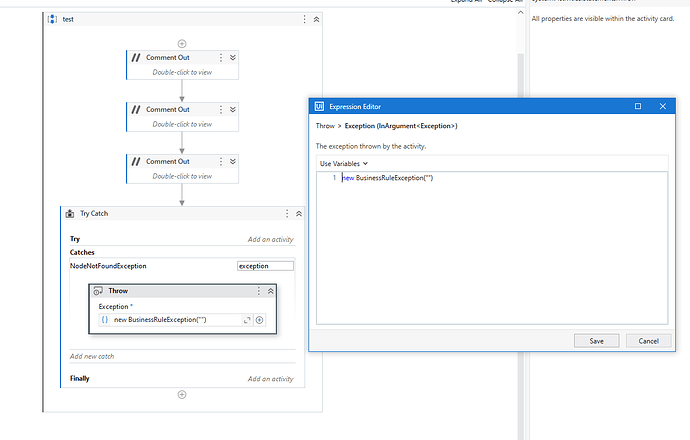Screen dimensions: 690x440
Task: Edit the Throw exception expression field
Action: pos(176,320)
